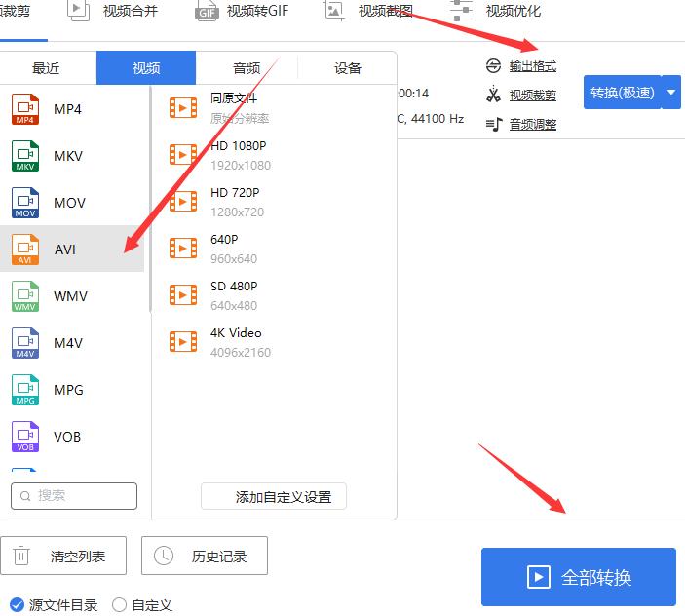
Task: Choose the 4K Video 4096x2160 preset
Action: click(x=273, y=342)
